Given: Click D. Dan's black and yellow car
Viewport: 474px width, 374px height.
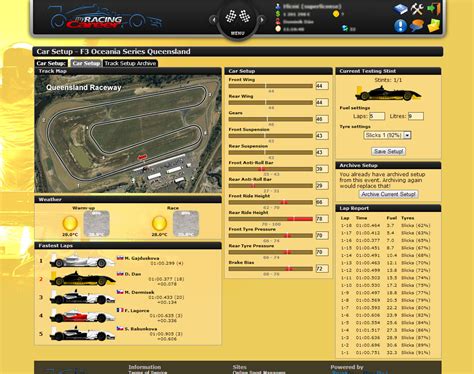Looking at the screenshot, I should point(82,279).
